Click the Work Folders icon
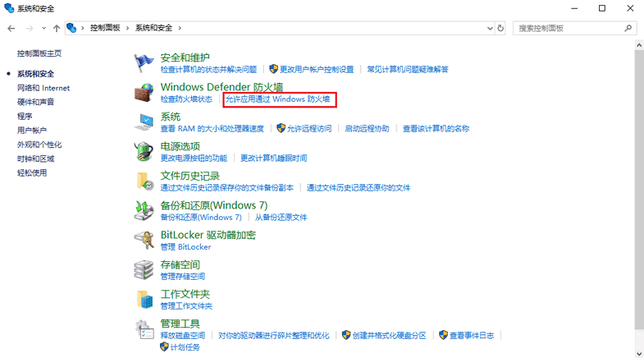This screenshot has height=358, width=644. pos(144,300)
